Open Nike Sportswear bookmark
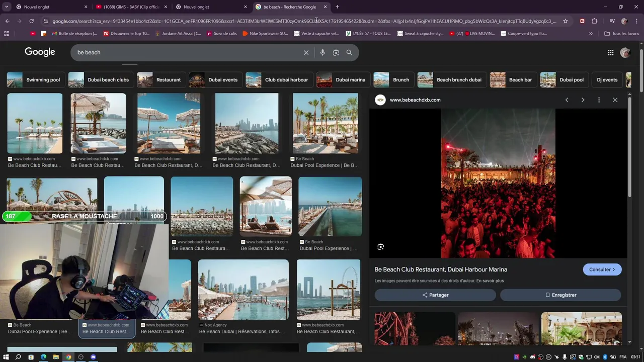Screen dimensions: 644x362 pyautogui.click(x=265, y=34)
